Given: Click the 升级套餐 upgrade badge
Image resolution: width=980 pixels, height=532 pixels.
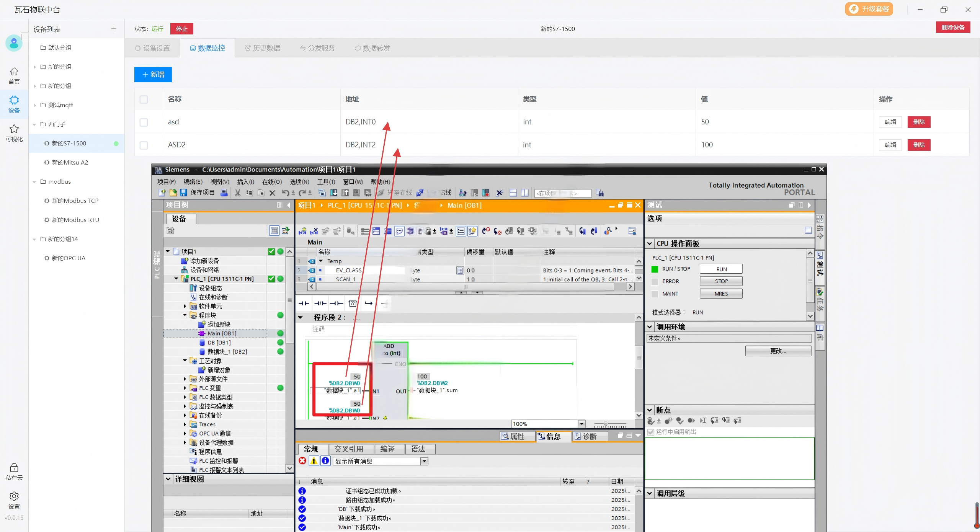Looking at the screenshot, I should click(869, 9).
